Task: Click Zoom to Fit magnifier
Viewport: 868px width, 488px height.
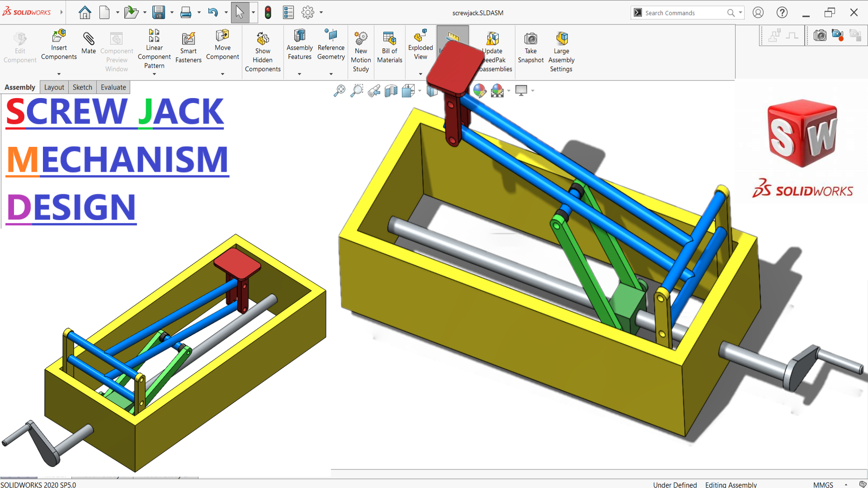Action: pos(339,91)
